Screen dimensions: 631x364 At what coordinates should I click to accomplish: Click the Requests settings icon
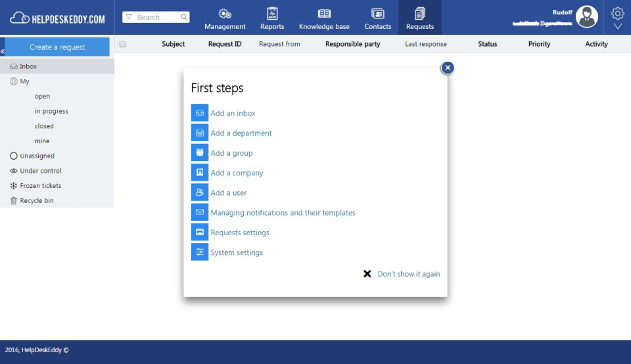[x=199, y=233]
